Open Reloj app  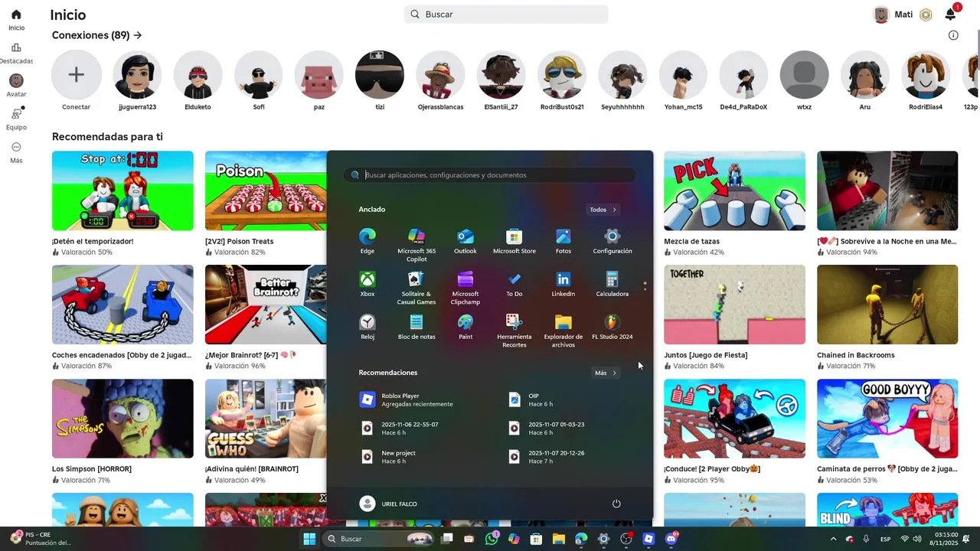(x=367, y=326)
